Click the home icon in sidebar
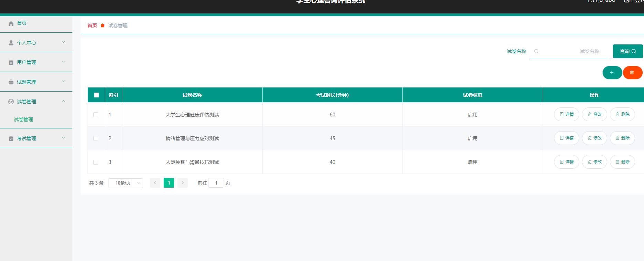 click(11, 23)
